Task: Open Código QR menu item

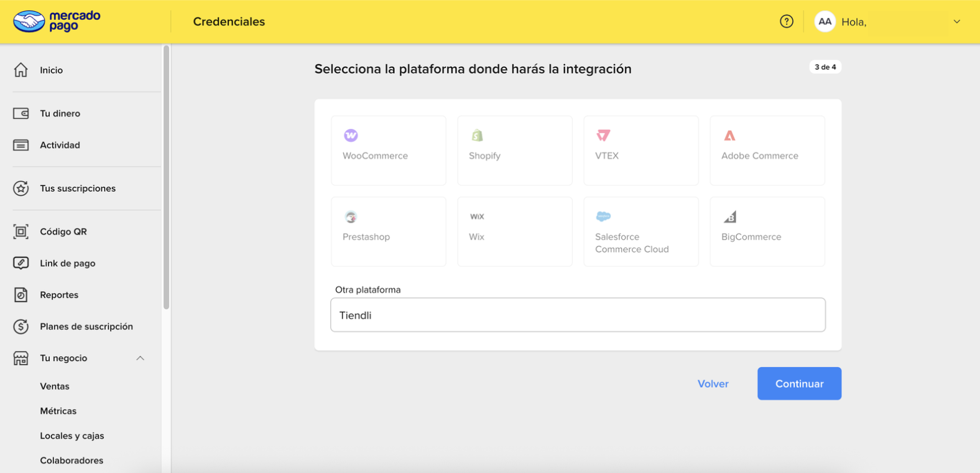Action: (x=63, y=232)
